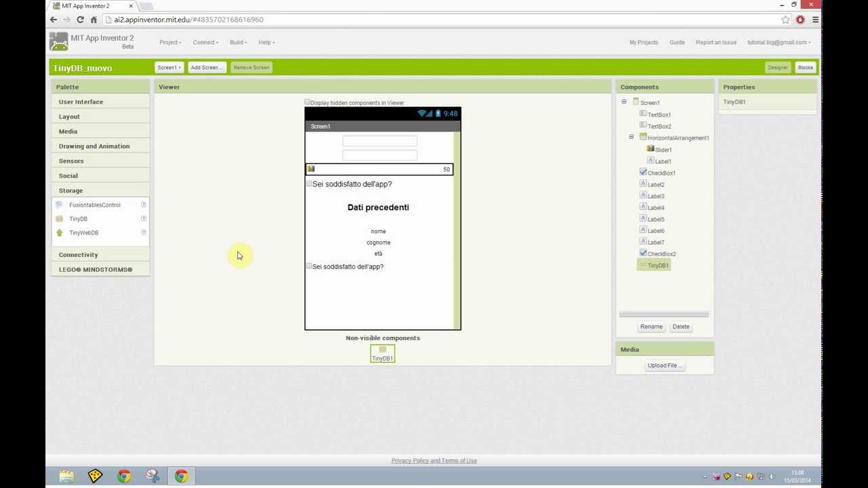Click Delete component button
Viewport: 868px width, 488px height.
click(x=681, y=327)
